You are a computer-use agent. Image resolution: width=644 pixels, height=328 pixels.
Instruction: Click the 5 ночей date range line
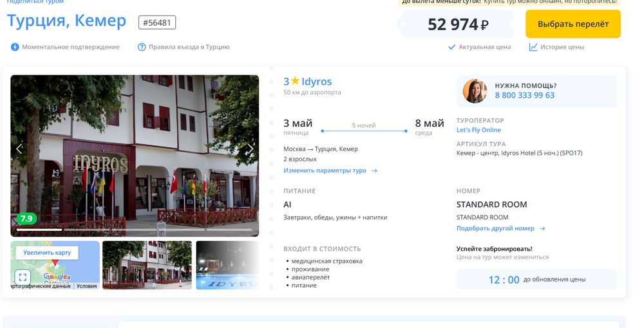[x=364, y=131]
